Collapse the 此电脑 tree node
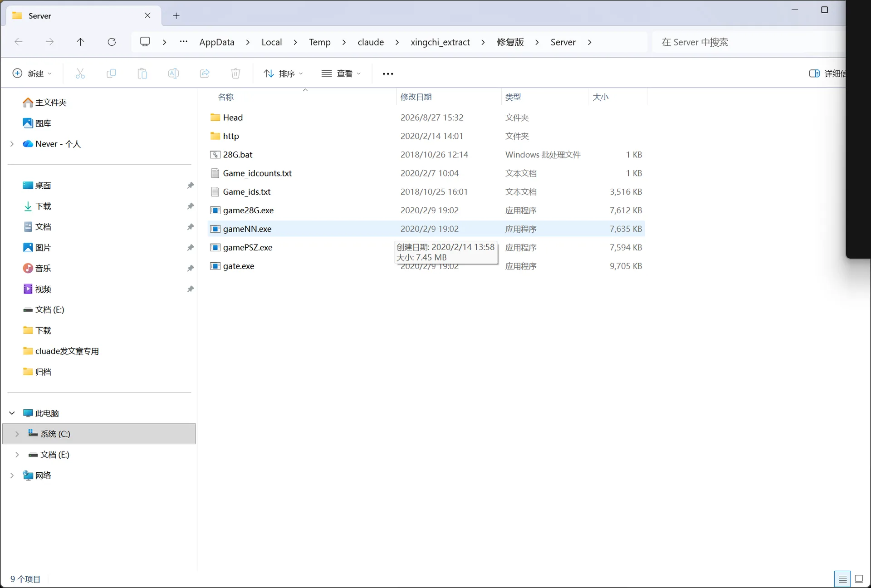Screen dimensions: 871x588 [12, 413]
